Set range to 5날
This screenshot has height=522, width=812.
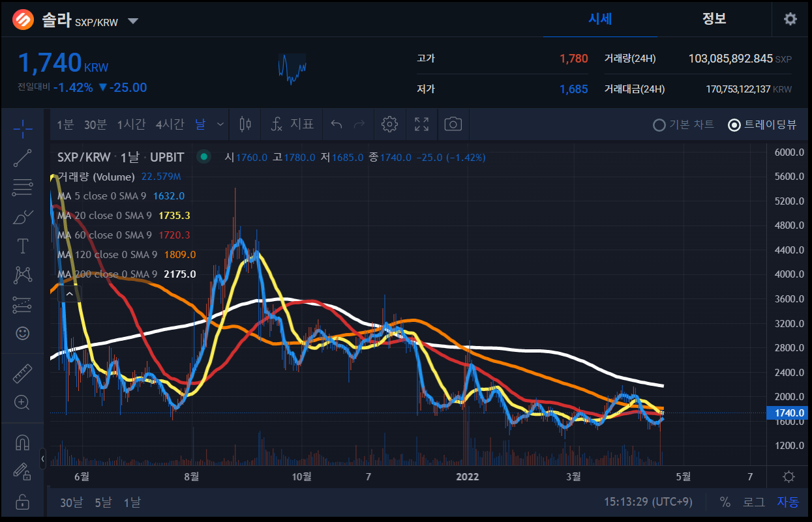[103, 502]
